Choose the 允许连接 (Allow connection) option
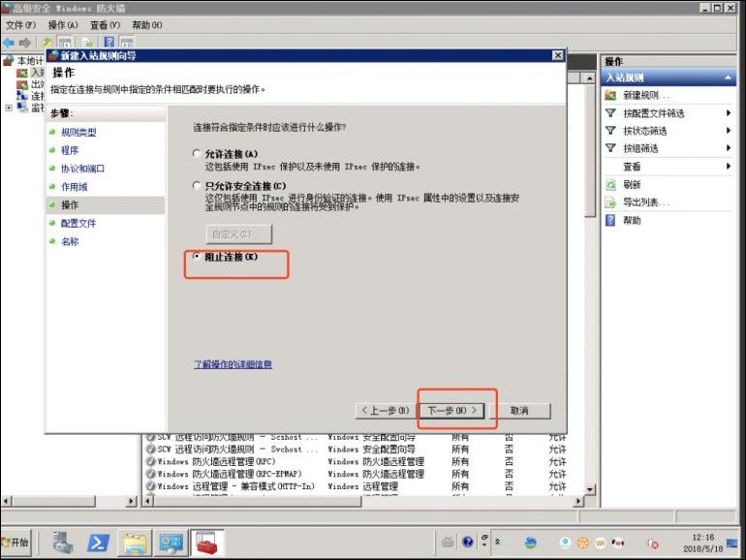Image resolution: width=746 pixels, height=560 pixels. (197, 154)
